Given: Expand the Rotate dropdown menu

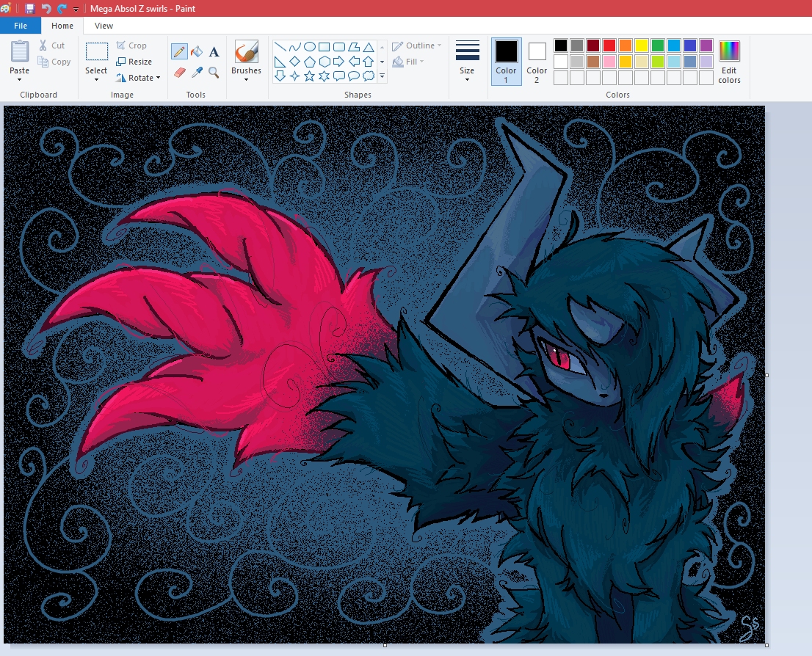Looking at the screenshot, I should 139,78.
